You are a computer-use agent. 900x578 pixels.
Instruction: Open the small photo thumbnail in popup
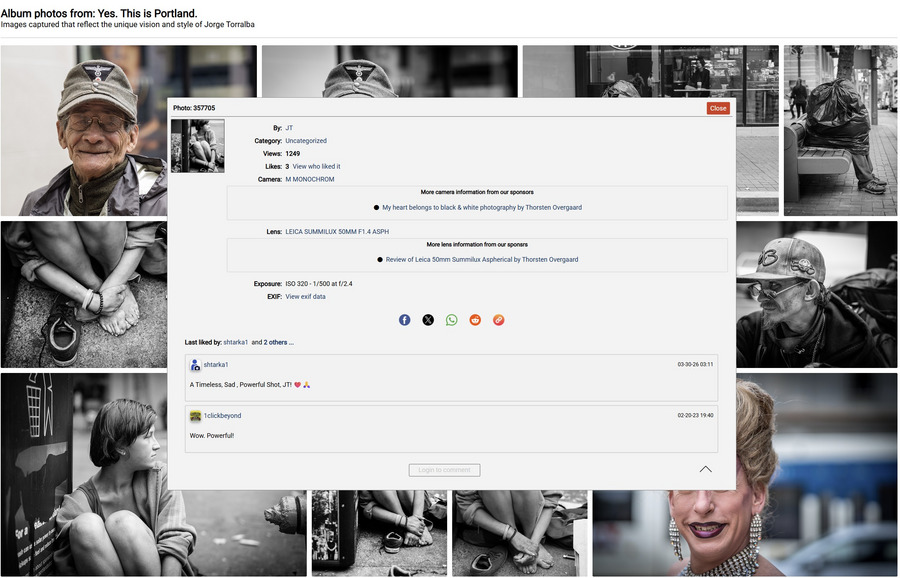point(198,146)
